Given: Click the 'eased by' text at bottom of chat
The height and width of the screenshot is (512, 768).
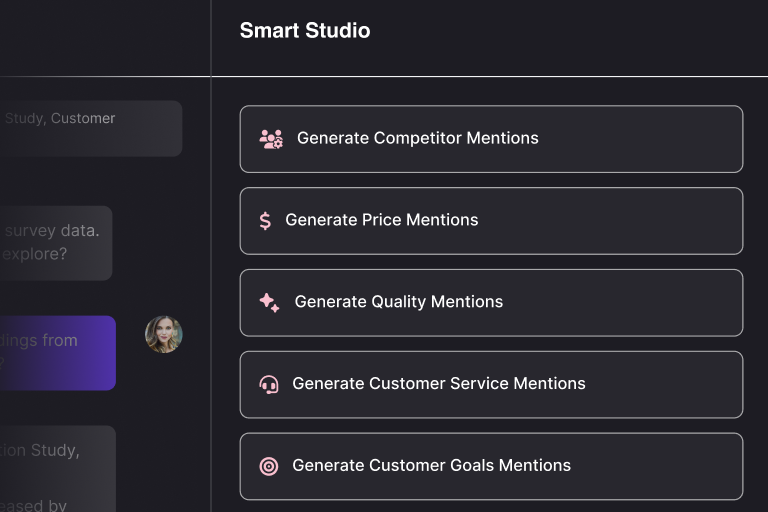Looking at the screenshot, I should tap(33, 505).
